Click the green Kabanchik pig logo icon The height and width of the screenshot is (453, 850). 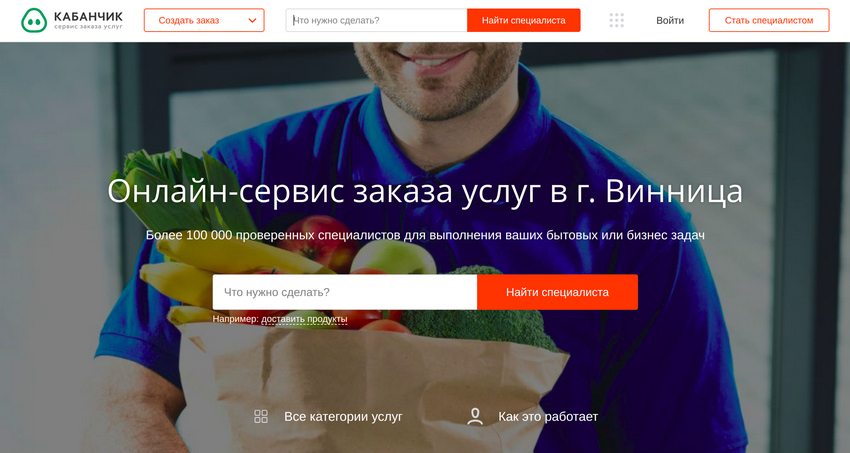(x=34, y=21)
